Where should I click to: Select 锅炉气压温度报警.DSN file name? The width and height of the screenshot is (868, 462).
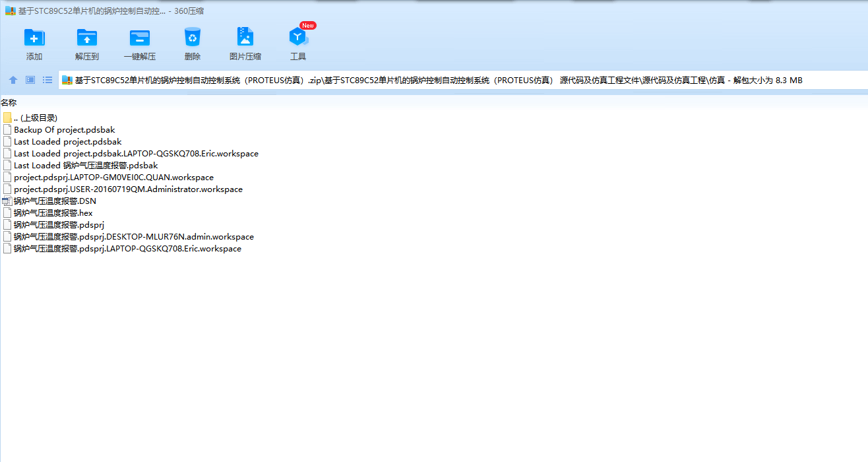point(55,201)
